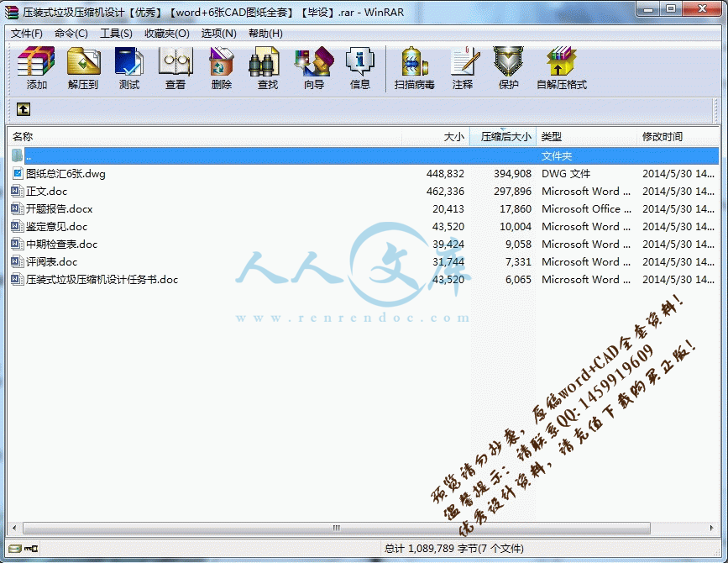Click the Word icon beside 正文.doc
This screenshot has width=728, height=563.
[x=18, y=192]
